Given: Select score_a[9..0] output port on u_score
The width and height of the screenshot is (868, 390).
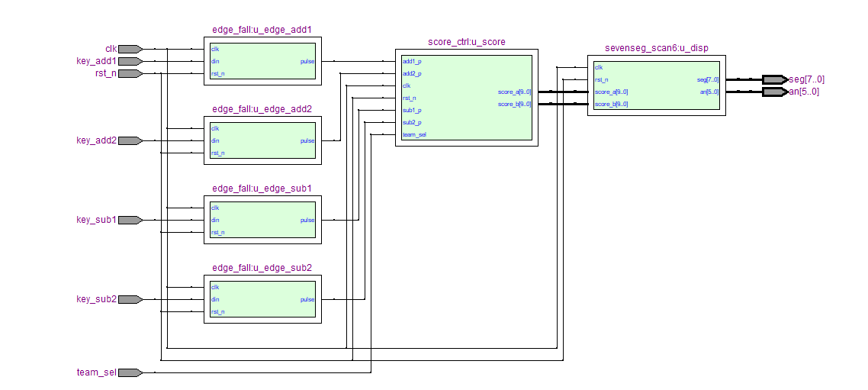Looking at the screenshot, I should tap(514, 92).
